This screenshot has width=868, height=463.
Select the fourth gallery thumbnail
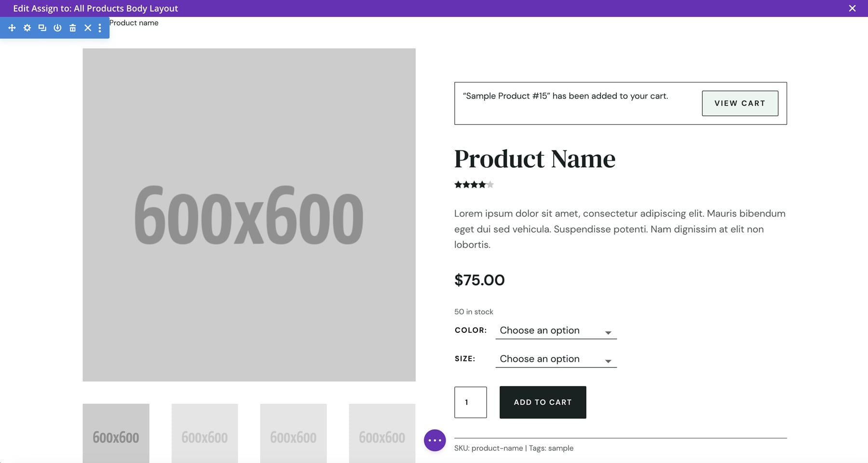pyautogui.click(x=382, y=433)
